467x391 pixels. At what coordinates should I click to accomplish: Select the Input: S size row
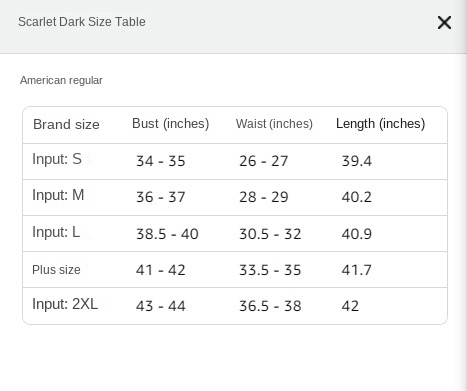[x=235, y=161]
